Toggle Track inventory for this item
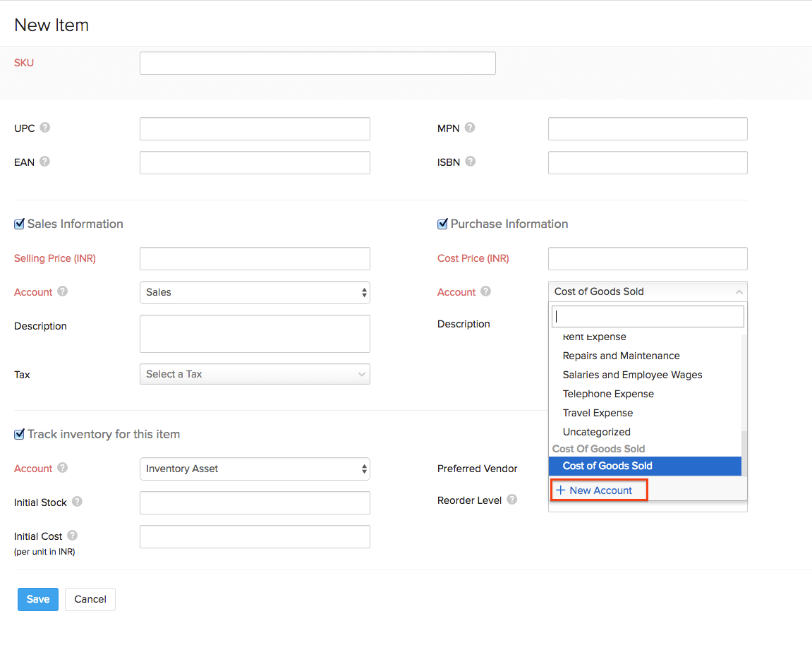Viewport: 812px width, 645px height. 19,434
